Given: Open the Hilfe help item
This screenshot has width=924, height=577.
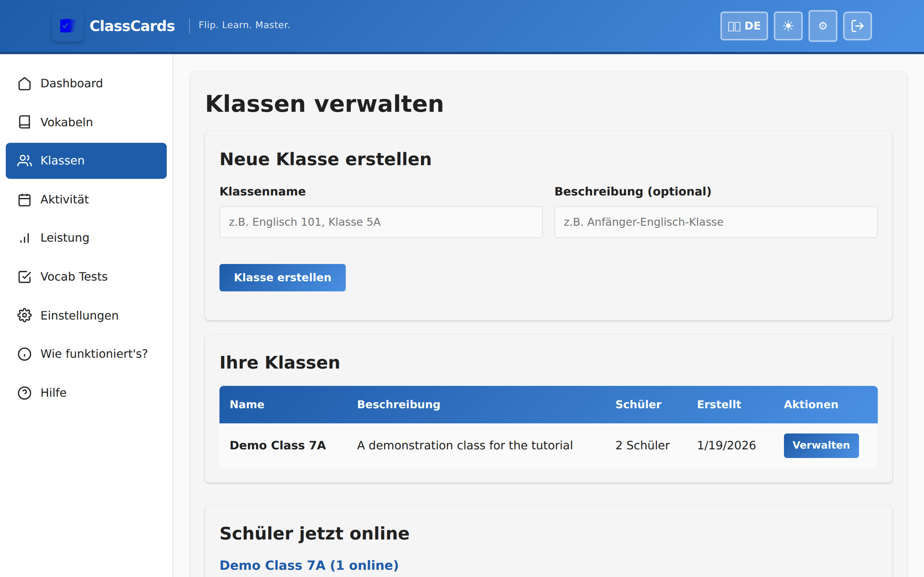Looking at the screenshot, I should tap(53, 393).
